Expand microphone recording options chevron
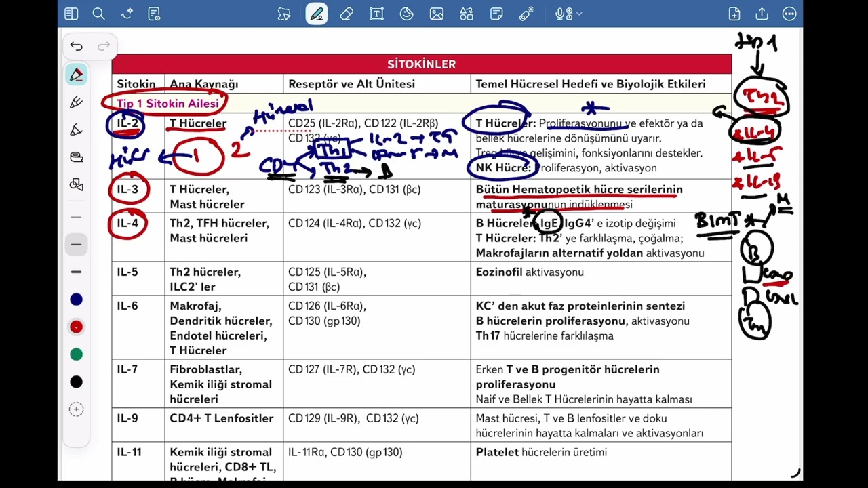 click(x=579, y=14)
